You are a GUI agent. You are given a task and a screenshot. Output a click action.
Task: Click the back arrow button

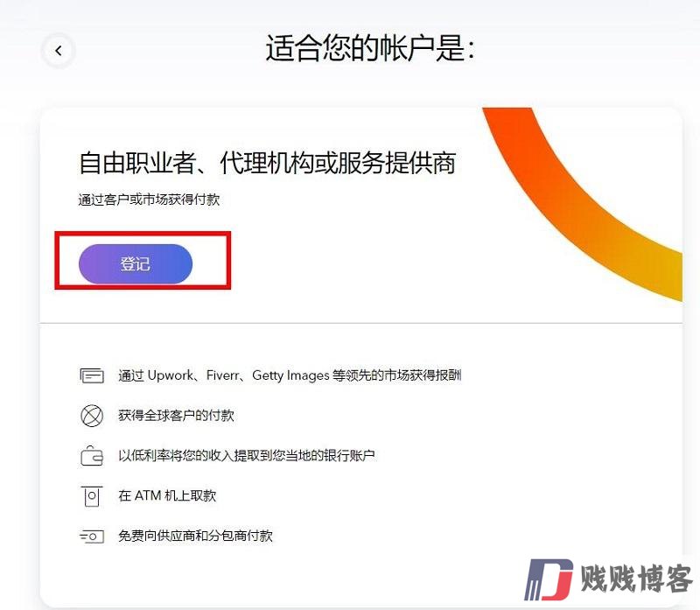coord(58,51)
